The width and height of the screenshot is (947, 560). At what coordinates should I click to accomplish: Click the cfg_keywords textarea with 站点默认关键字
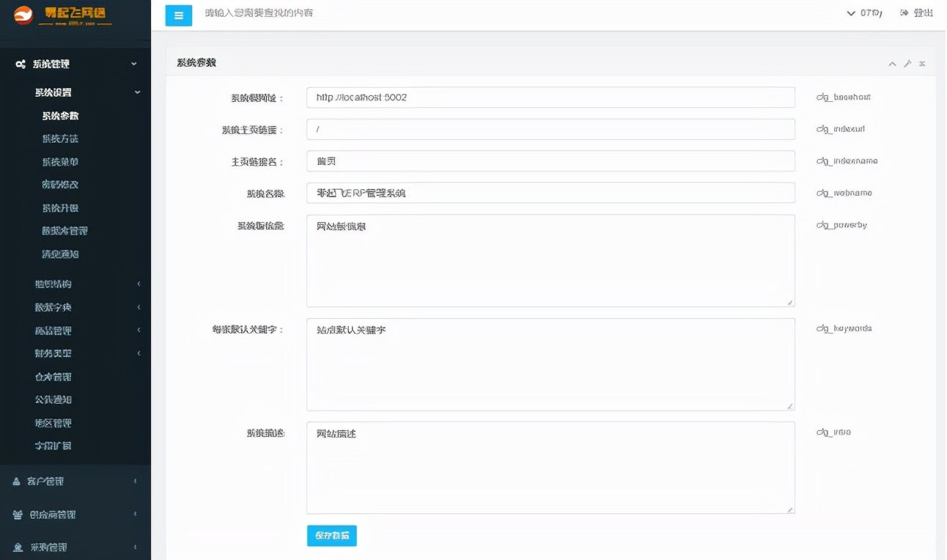(x=550, y=364)
